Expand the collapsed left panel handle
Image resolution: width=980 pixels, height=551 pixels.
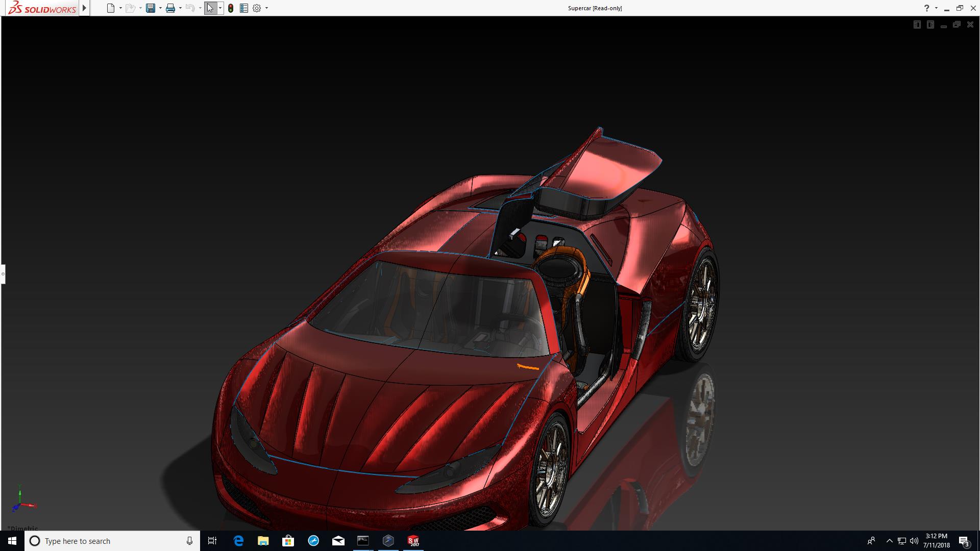point(3,274)
